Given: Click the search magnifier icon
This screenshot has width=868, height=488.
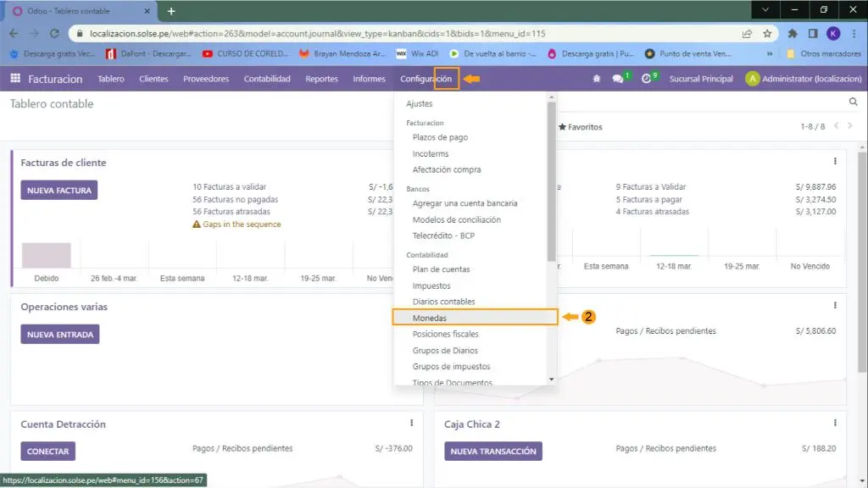Looking at the screenshot, I should (854, 102).
